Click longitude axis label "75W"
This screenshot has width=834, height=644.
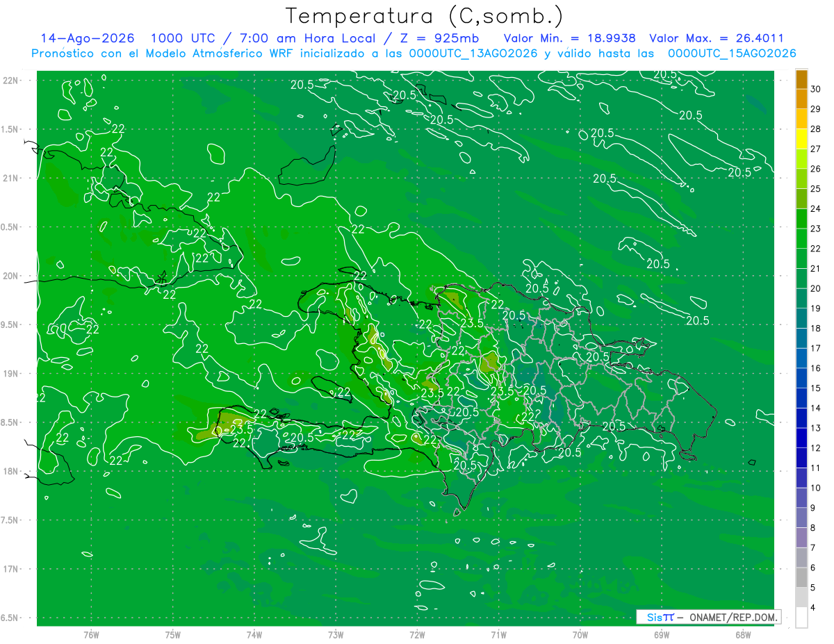pyautogui.click(x=173, y=635)
